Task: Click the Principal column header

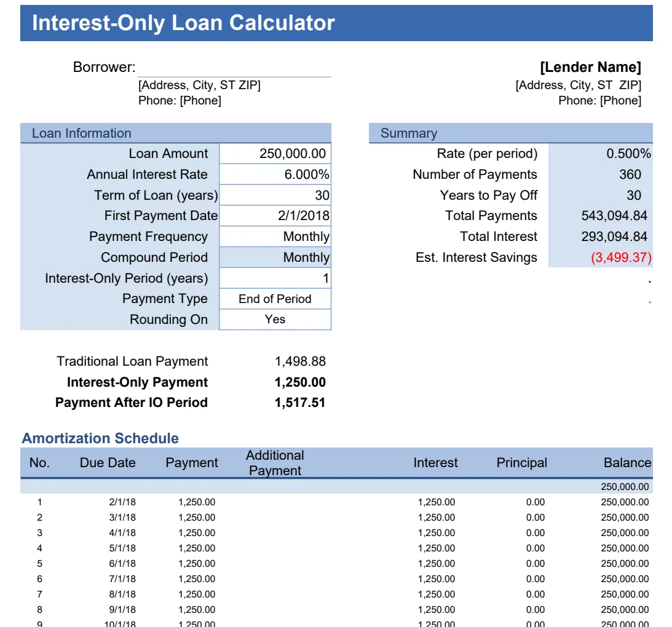Action: pyautogui.click(x=521, y=463)
